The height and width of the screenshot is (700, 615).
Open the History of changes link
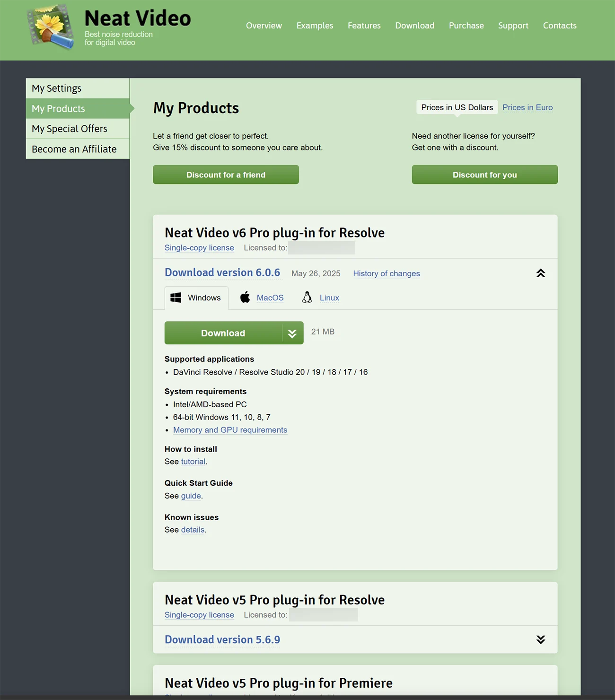point(387,273)
